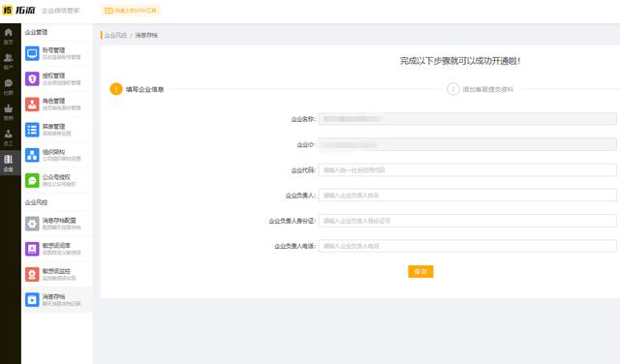This screenshot has width=620, height=364.
Task: Focus the 企业代码 input field
Action: pyautogui.click(x=467, y=170)
